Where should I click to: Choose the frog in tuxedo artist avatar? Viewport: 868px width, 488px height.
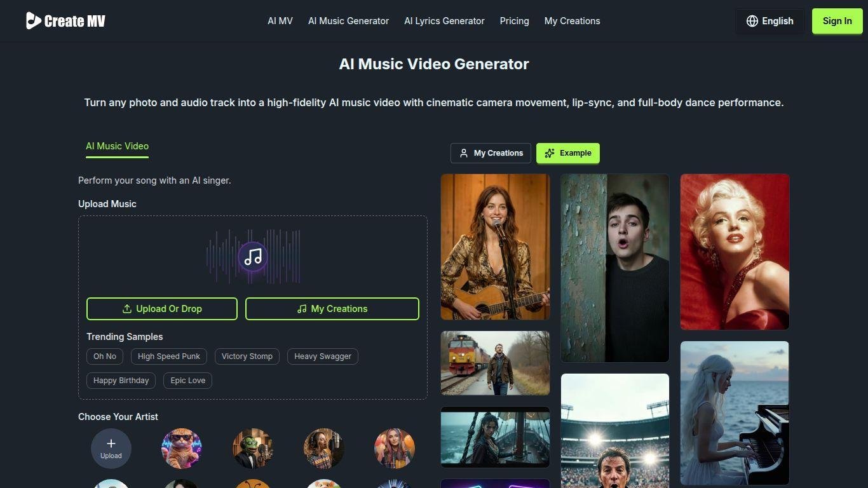tap(253, 448)
